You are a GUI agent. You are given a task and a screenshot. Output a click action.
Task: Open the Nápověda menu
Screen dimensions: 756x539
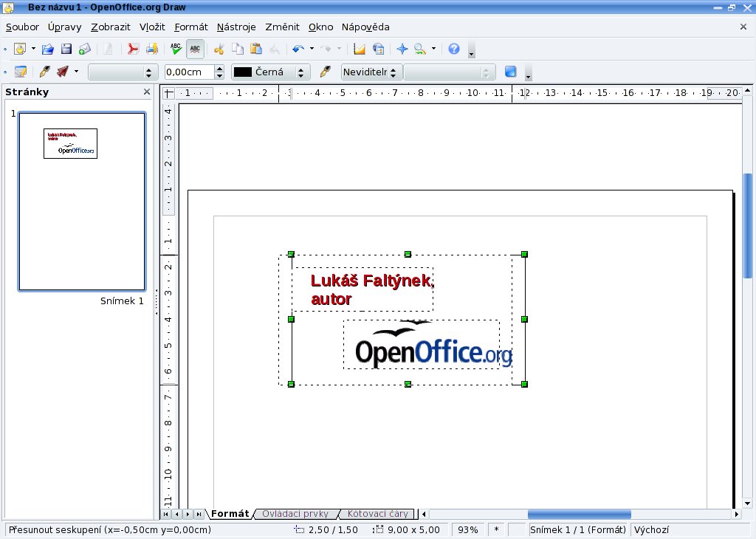365,27
